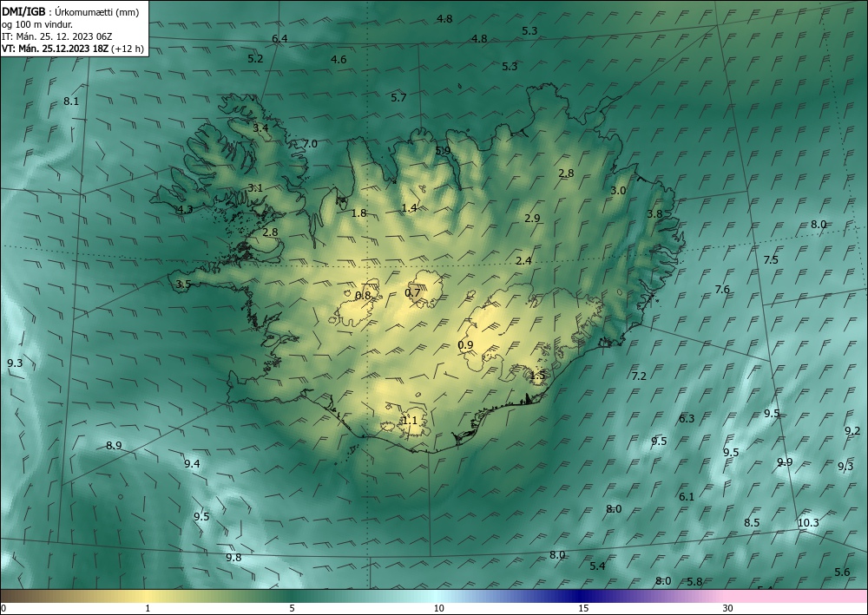This screenshot has width=868, height=615.
Task: Click the 3.8 value on the east coast
Action: tap(654, 214)
